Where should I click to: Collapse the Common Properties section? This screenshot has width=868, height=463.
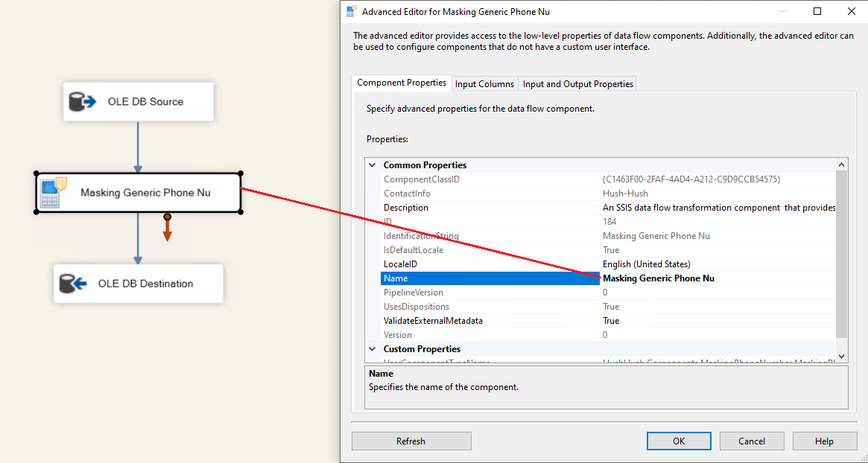pos(373,165)
